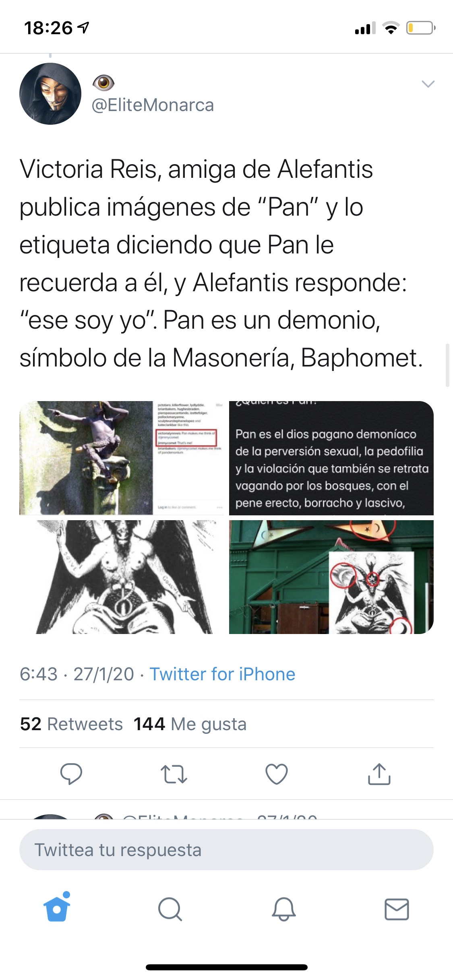
Task: Open the Search tab magnifier
Action: click(170, 909)
